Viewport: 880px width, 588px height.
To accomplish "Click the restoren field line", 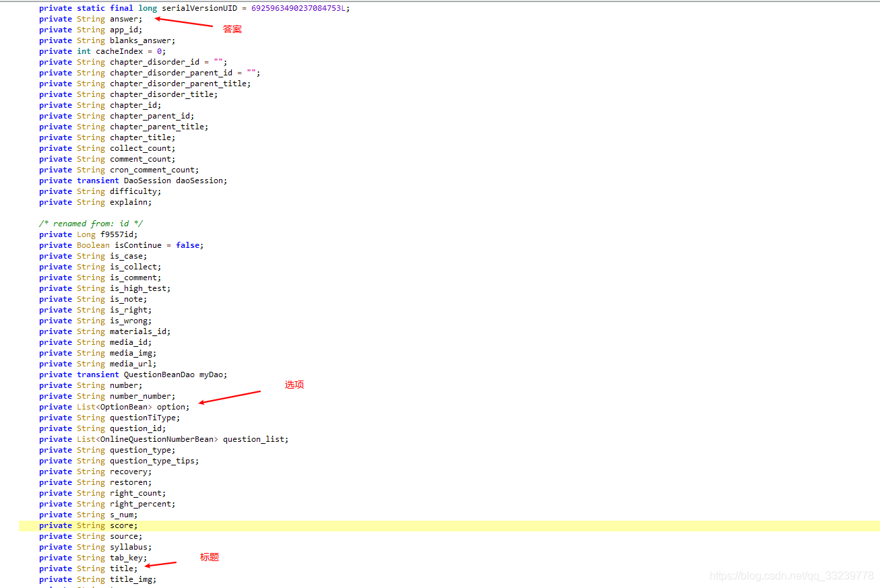I will (96, 482).
